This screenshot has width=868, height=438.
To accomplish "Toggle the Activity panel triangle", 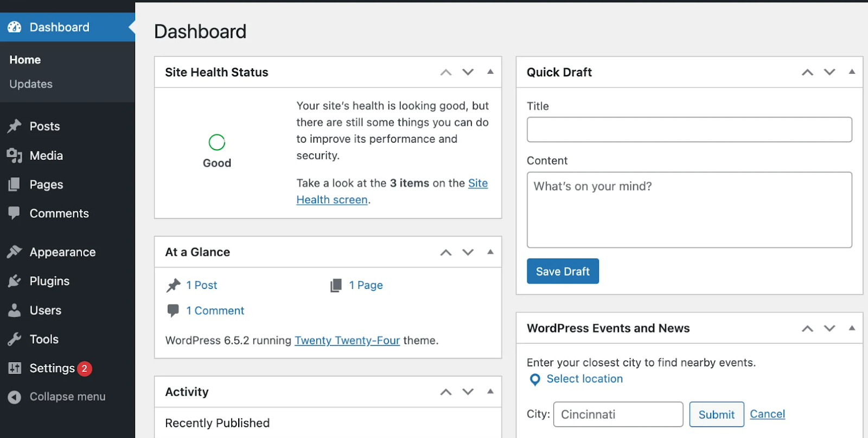I will (490, 391).
